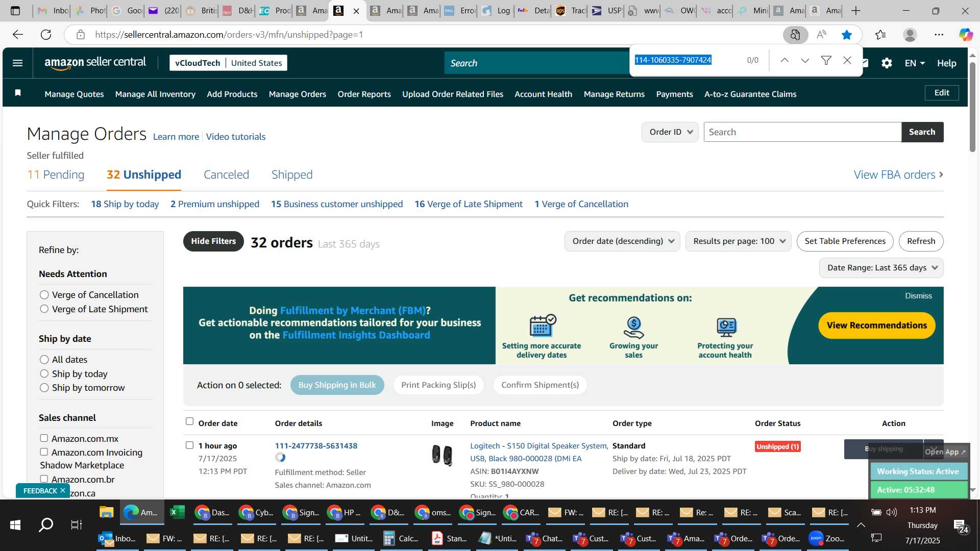This screenshot has width=980, height=551.
Task: Open the settings gear in Seller Central
Action: pyautogui.click(x=887, y=63)
